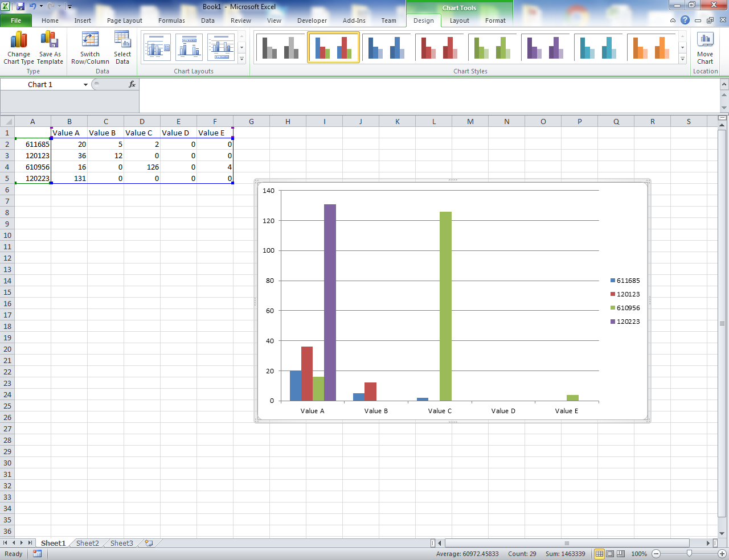This screenshot has width=729, height=560.
Task: Select all cells using corner button
Action: point(7,121)
